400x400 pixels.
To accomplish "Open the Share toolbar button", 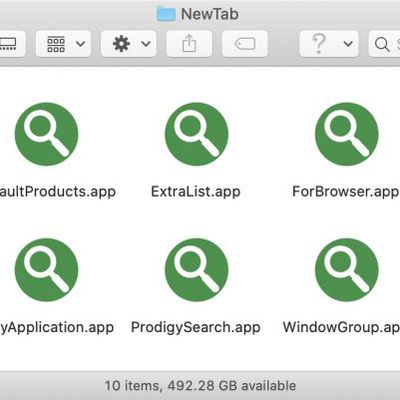I will [x=189, y=44].
